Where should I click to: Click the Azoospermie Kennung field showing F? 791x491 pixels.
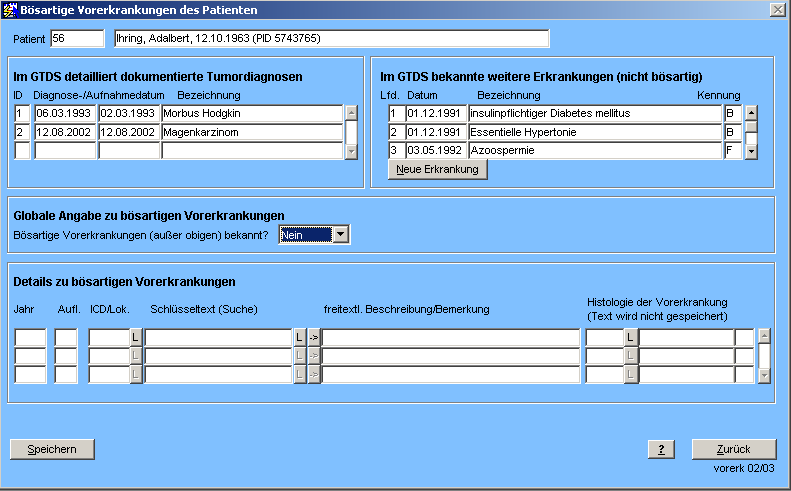click(x=733, y=151)
